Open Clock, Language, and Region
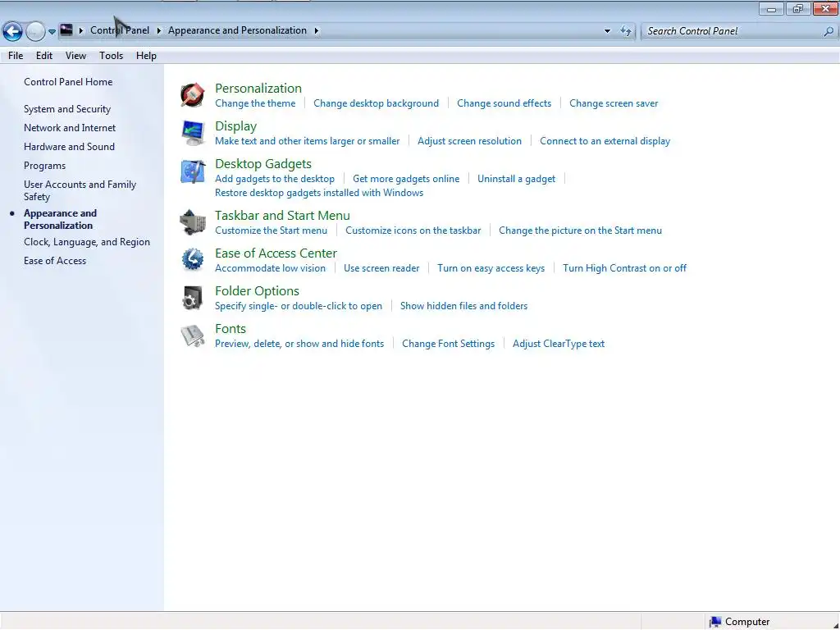Screen dimensions: 840x630 click(x=87, y=242)
